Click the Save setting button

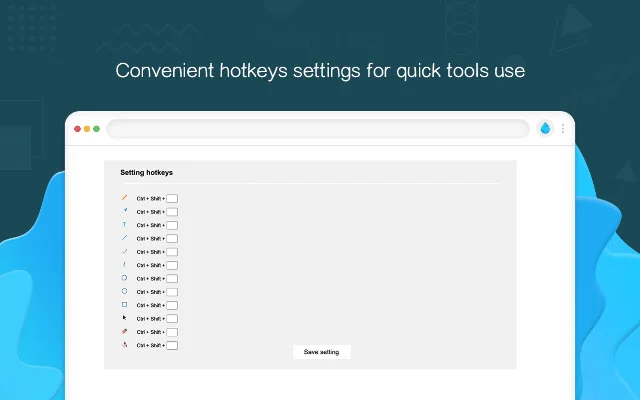point(322,352)
